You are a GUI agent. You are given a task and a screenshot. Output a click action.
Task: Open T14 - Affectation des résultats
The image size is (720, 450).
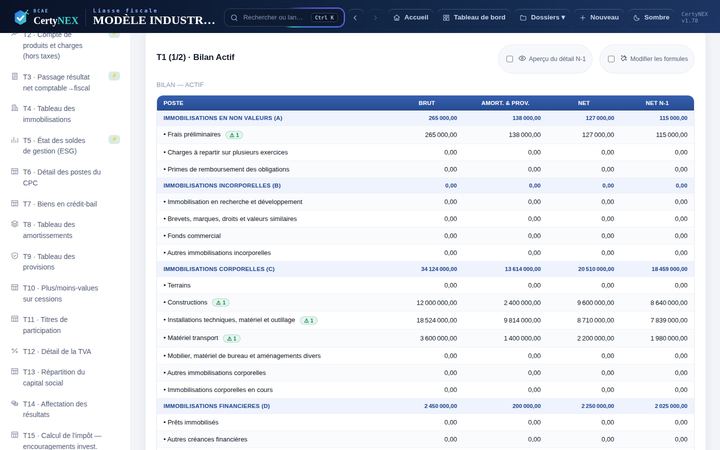tap(64, 409)
